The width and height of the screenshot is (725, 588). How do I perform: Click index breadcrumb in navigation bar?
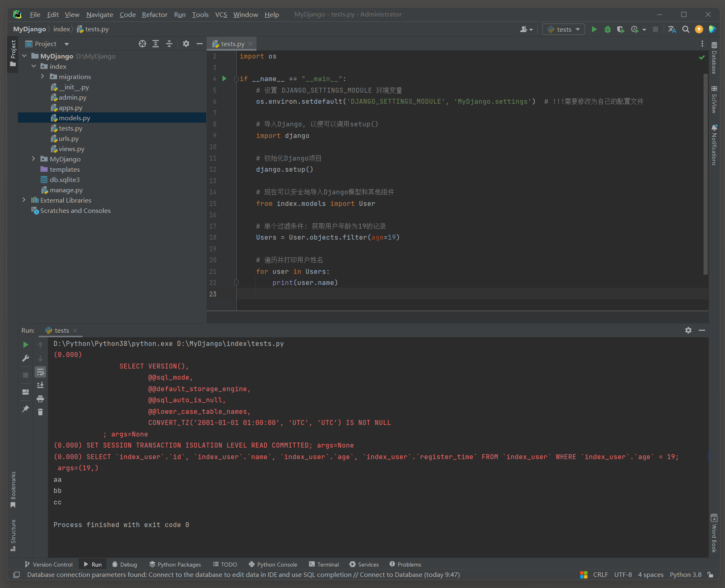coord(62,29)
